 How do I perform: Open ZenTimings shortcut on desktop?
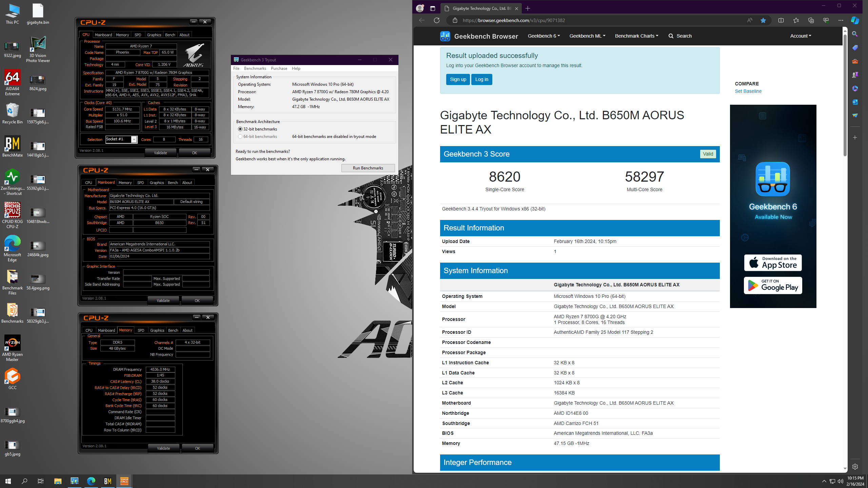coord(12,182)
